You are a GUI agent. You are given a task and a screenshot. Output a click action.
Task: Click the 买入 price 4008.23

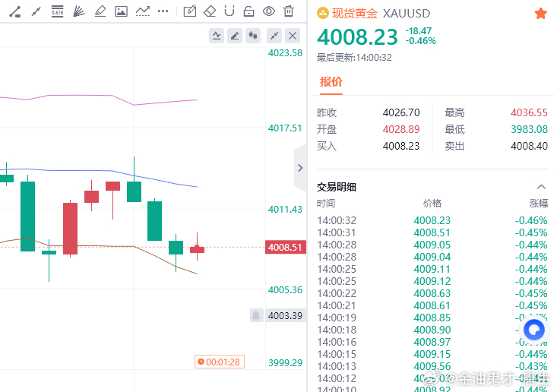pyautogui.click(x=401, y=146)
